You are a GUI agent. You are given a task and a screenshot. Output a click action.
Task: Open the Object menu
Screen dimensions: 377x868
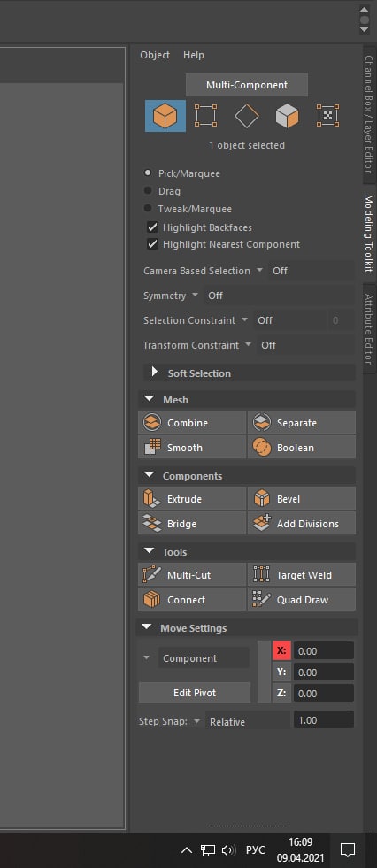pos(155,55)
